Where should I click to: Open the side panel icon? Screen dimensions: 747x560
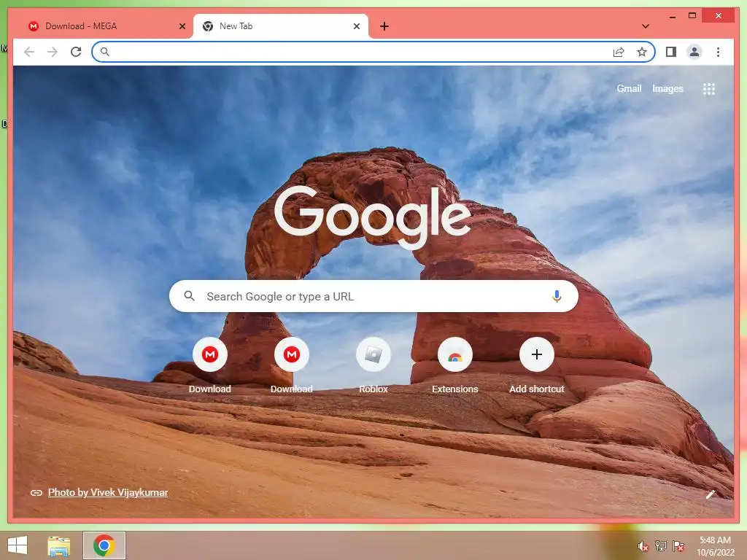pos(671,52)
